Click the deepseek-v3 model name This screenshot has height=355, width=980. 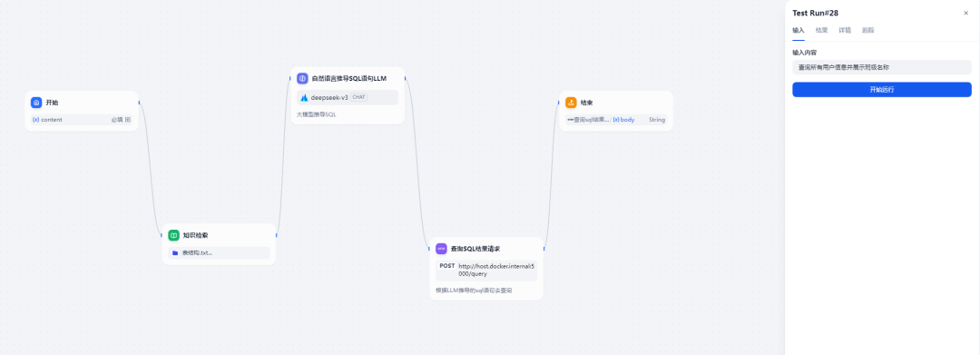click(x=329, y=97)
